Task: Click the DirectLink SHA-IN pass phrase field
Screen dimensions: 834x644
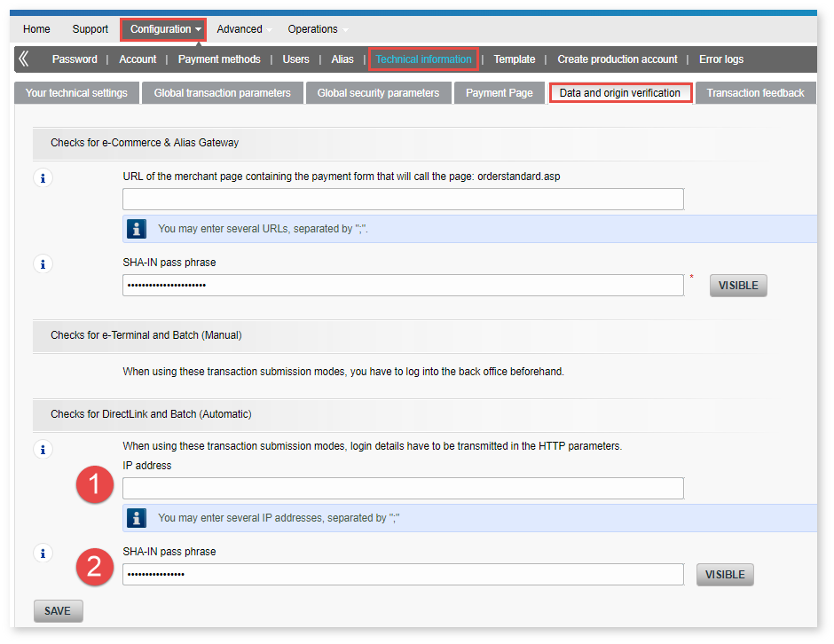Action: [x=403, y=574]
